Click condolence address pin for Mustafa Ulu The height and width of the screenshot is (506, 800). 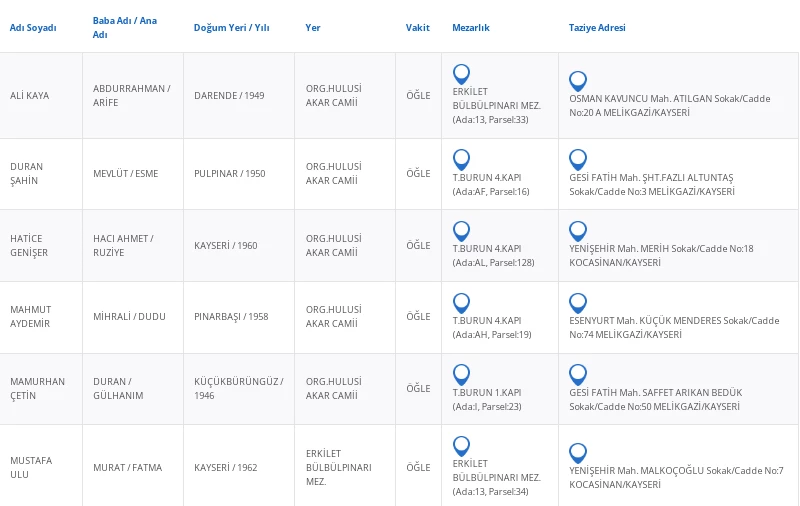[577, 453]
